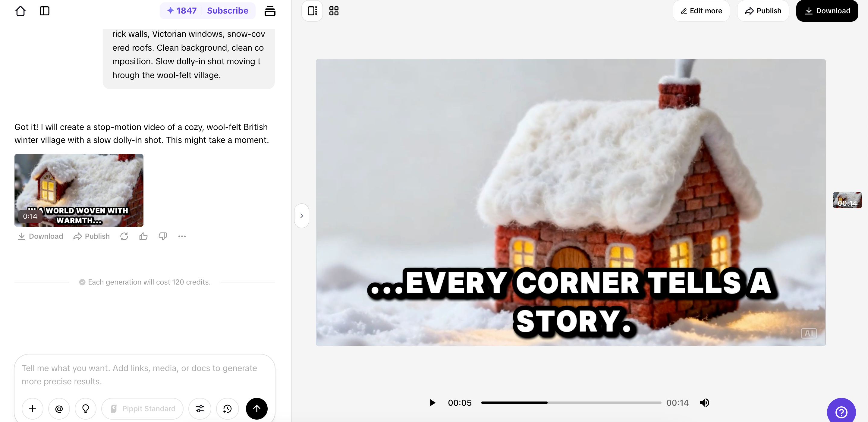
Task: Send the prompt with arrow button
Action: 257,408
